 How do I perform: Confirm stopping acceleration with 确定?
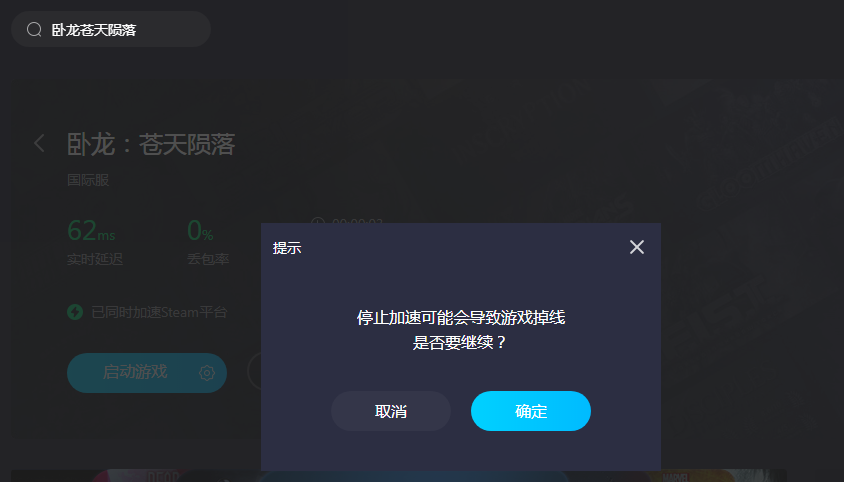(531, 411)
